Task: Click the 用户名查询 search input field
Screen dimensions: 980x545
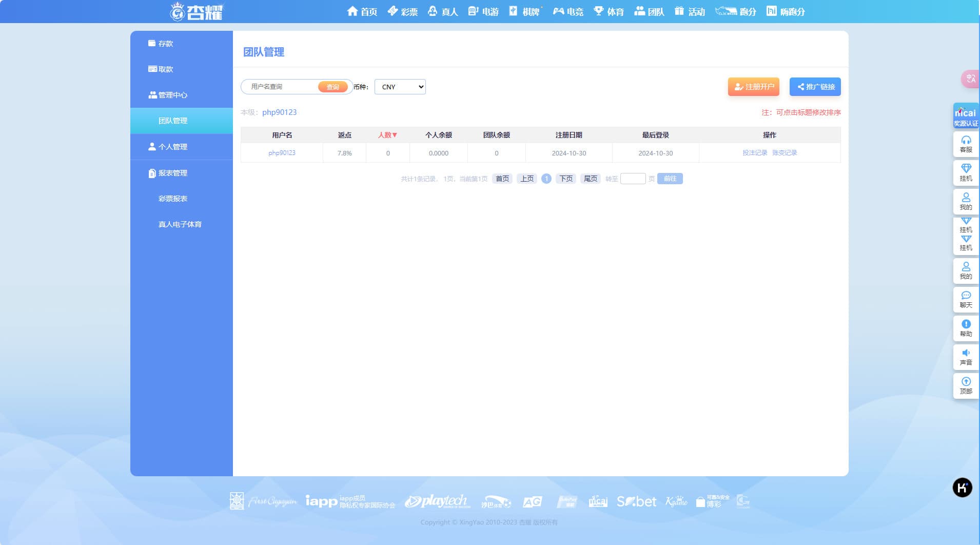Action: coord(281,87)
